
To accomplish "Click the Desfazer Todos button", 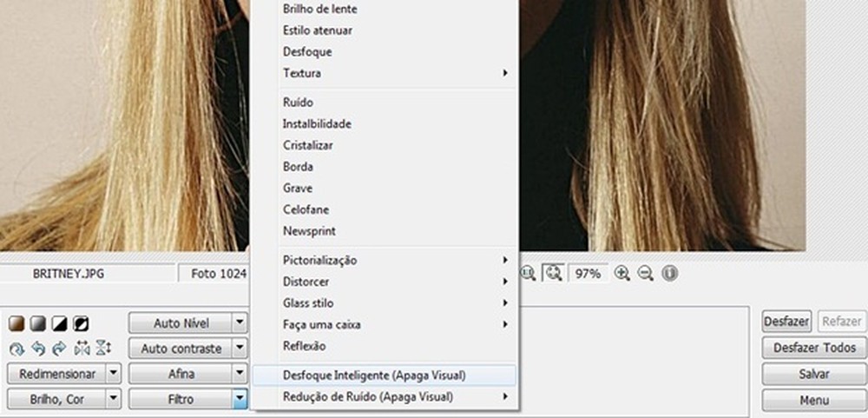I will pos(814,348).
